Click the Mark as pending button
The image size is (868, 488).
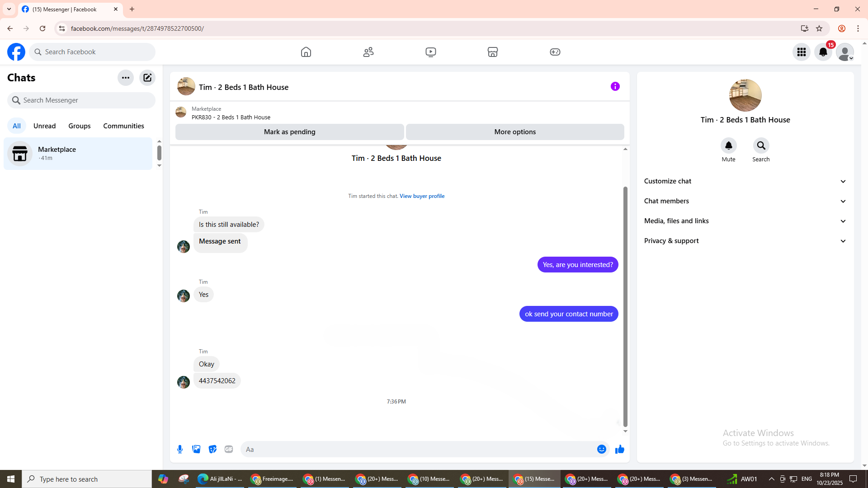coord(289,132)
